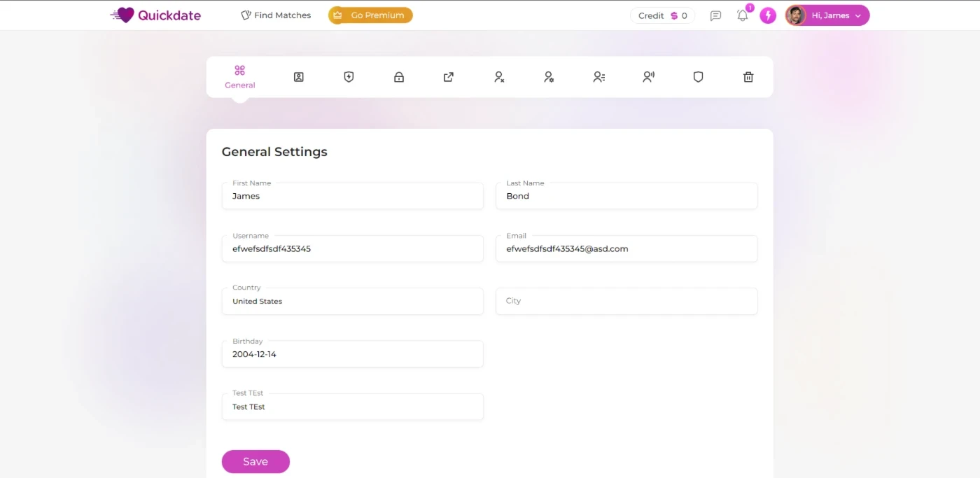This screenshot has width=980, height=478.
Task: Go to Find Matches in navigation
Action: [276, 15]
